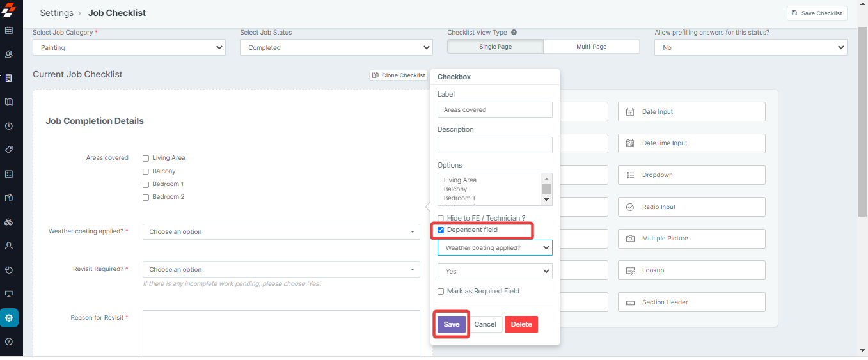Open the dependent value dropdown showing Yes

tap(495, 272)
